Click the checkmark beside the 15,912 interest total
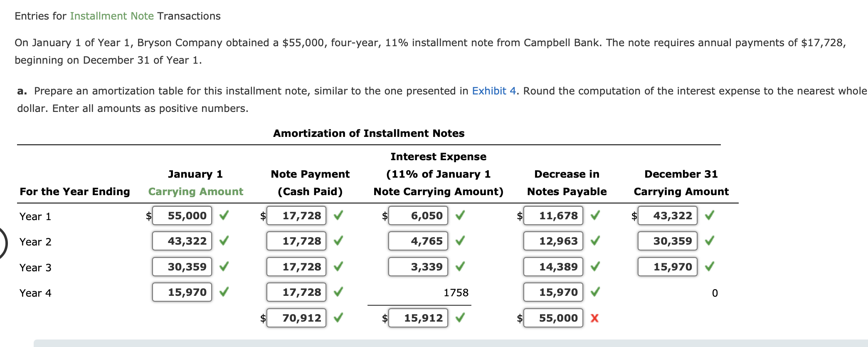The image size is (868, 347). pos(460,318)
